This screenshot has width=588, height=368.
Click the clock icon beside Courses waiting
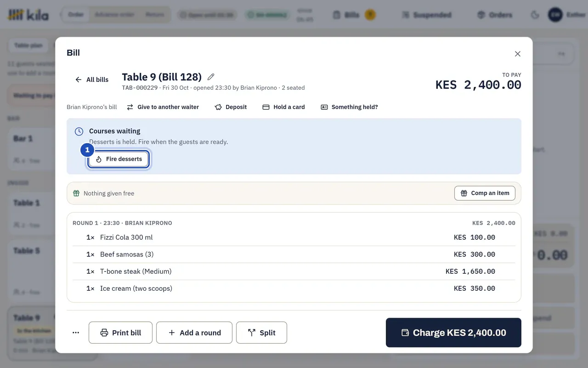pos(79,132)
